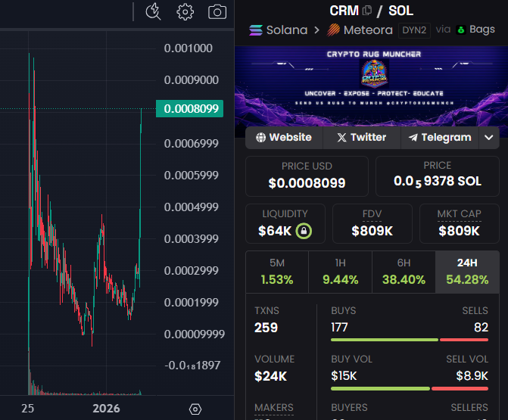This screenshot has height=420, width=508.
Task: Click the 2026 time axis label
Action: tap(106, 409)
